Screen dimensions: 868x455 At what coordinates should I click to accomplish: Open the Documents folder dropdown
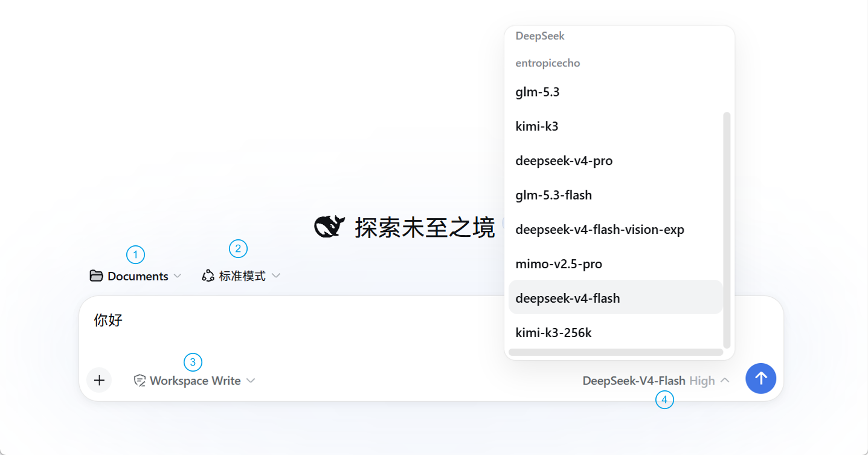click(136, 276)
